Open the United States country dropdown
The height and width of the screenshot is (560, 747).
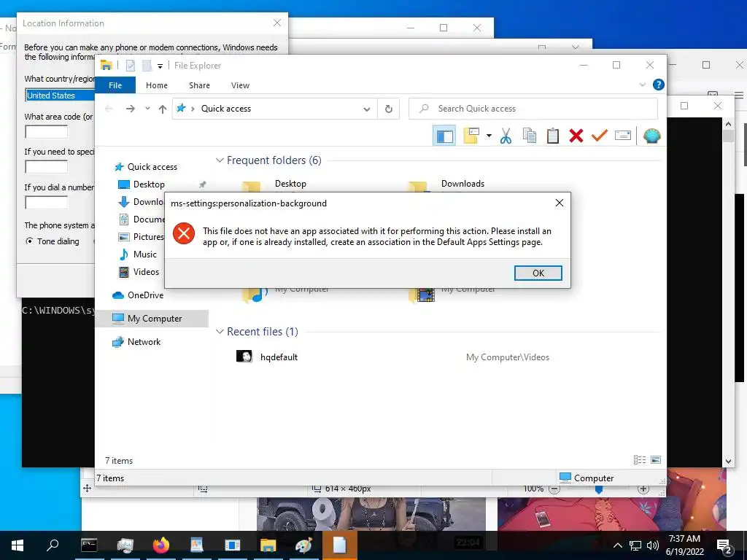[x=60, y=96]
